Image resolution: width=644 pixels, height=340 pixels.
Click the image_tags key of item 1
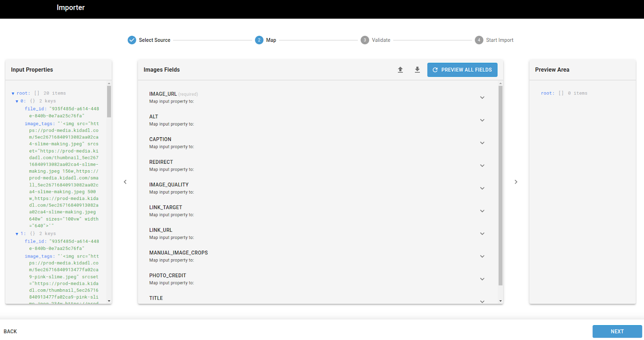[x=40, y=256]
